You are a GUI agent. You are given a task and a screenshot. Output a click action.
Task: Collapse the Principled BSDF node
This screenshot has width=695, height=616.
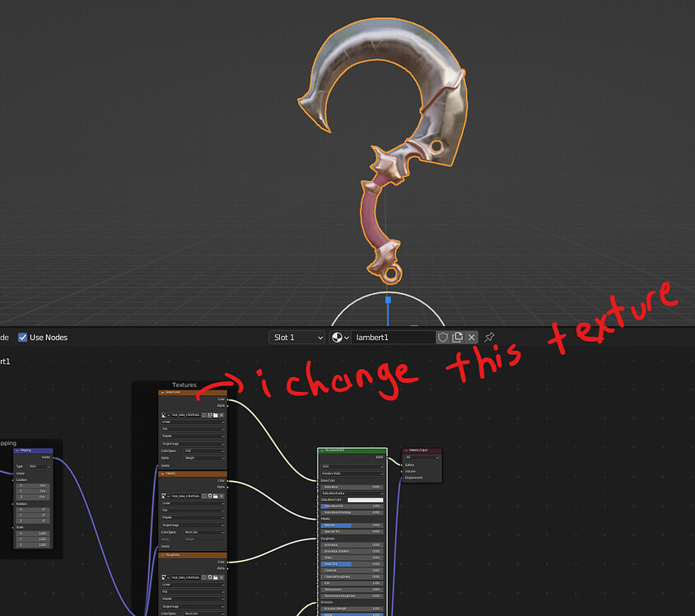point(322,450)
